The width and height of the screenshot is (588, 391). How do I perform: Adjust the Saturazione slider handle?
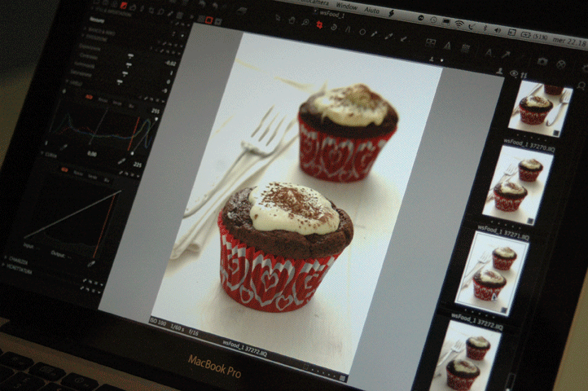(120, 82)
